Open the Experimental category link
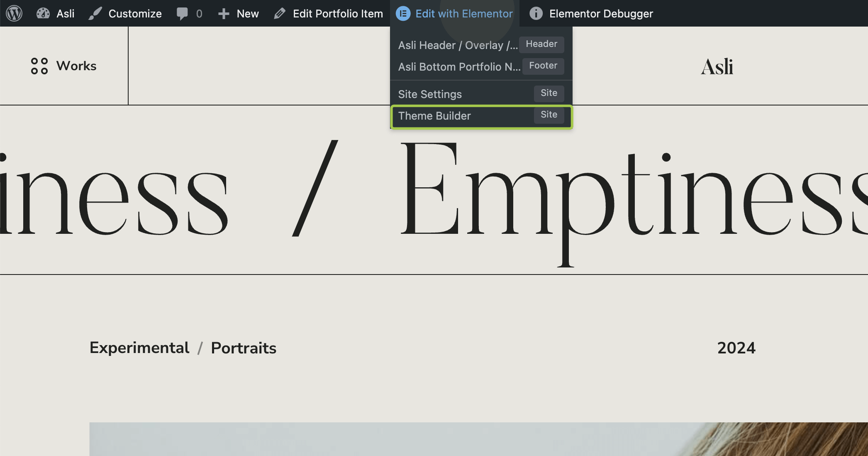868x456 pixels. pyautogui.click(x=139, y=348)
